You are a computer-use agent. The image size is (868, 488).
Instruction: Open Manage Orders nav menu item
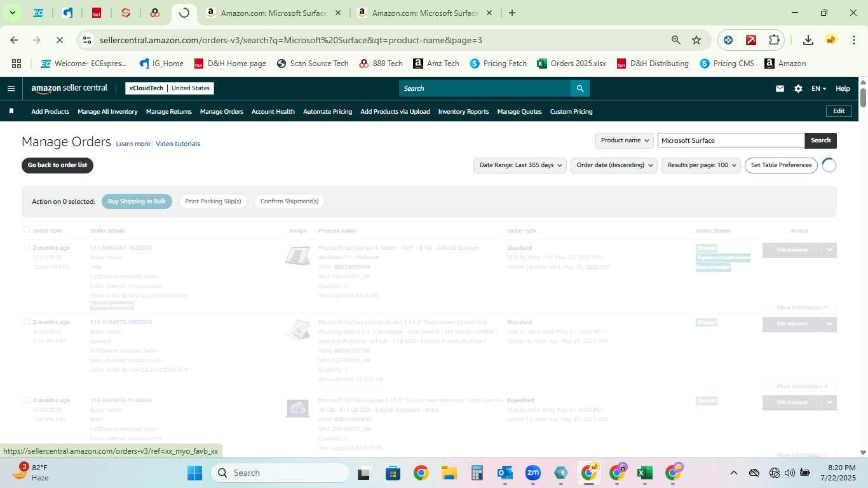[222, 111]
